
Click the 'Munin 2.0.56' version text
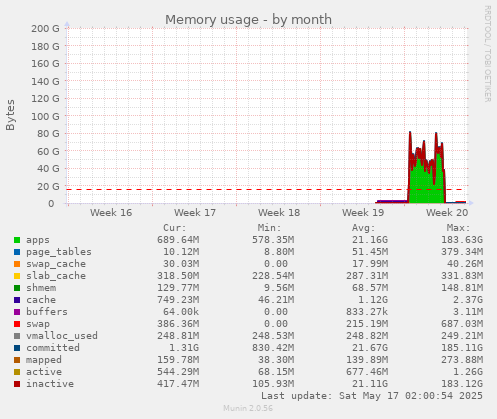click(x=248, y=408)
